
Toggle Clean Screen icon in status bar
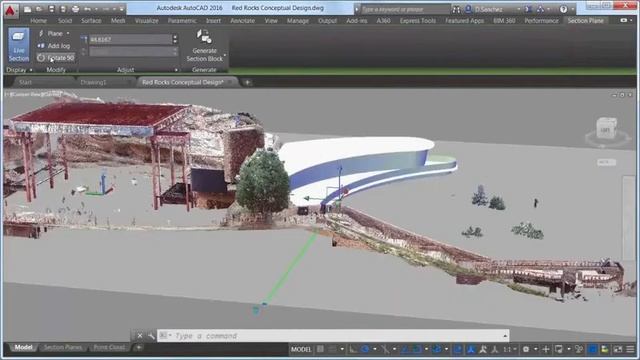(x=618, y=349)
